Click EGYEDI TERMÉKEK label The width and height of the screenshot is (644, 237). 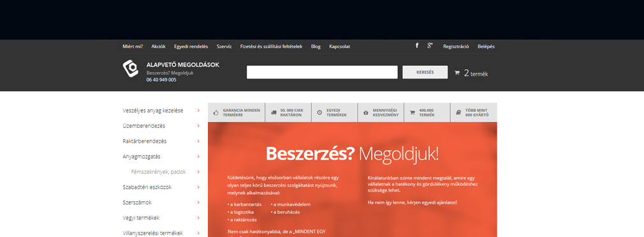(x=337, y=112)
